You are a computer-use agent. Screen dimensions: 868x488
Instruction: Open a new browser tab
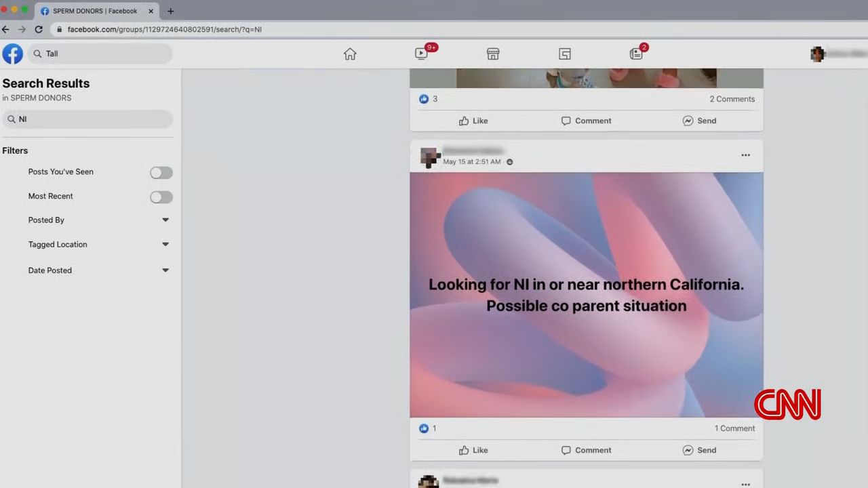(170, 11)
